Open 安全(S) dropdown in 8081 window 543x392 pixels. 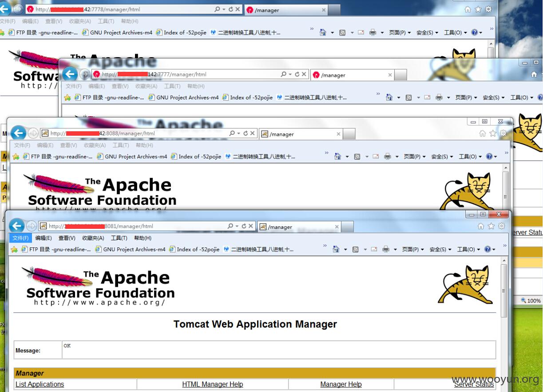coord(440,249)
